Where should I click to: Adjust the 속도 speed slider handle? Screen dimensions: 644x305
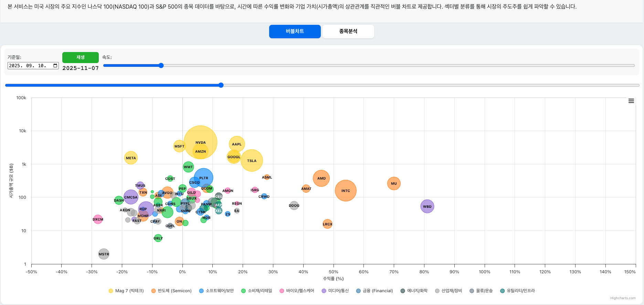[x=161, y=65]
